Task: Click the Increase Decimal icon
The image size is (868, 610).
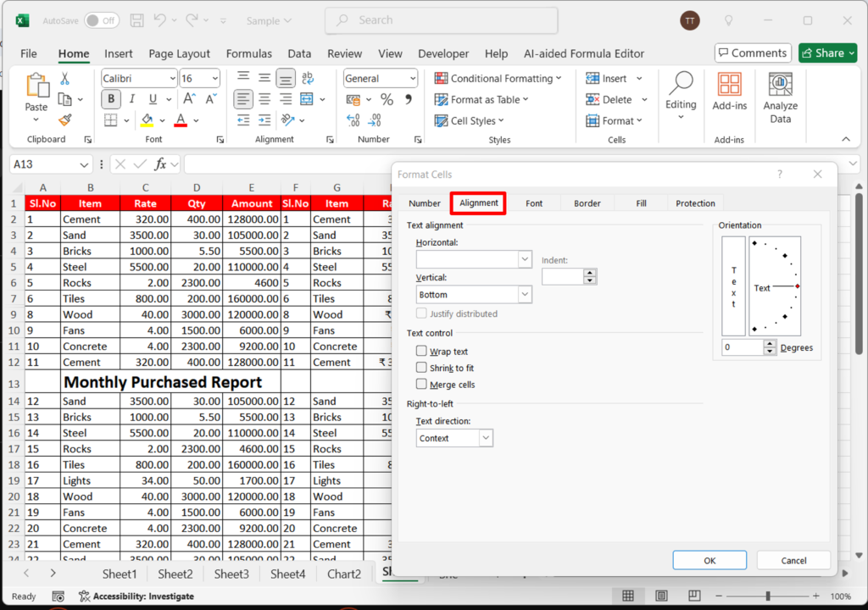Action: click(353, 120)
